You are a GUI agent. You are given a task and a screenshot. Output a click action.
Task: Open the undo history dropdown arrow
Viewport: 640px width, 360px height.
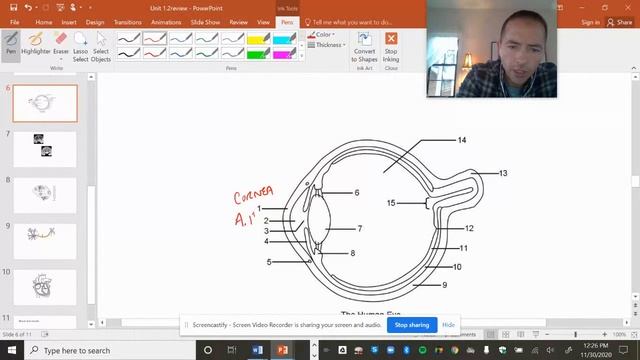(36, 7)
